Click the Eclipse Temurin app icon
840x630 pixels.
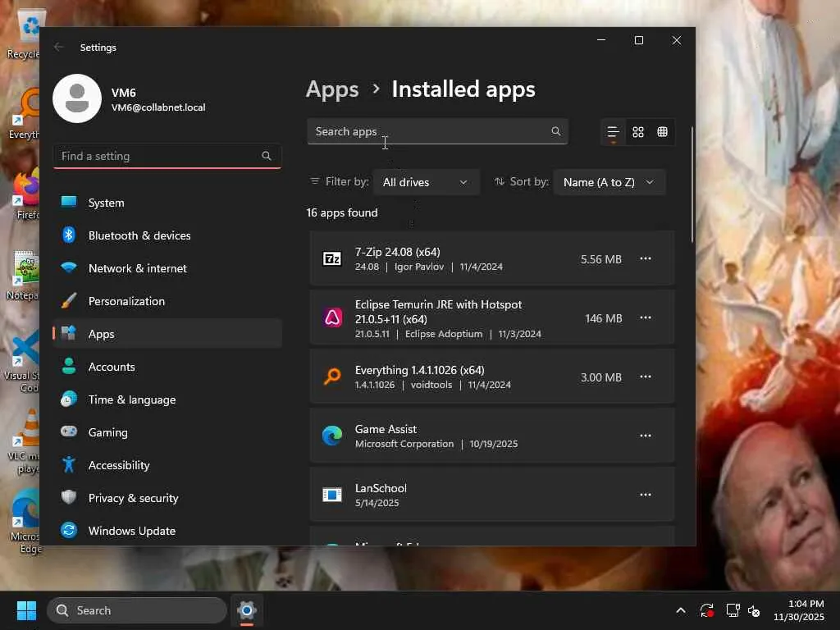click(x=332, y=317)
